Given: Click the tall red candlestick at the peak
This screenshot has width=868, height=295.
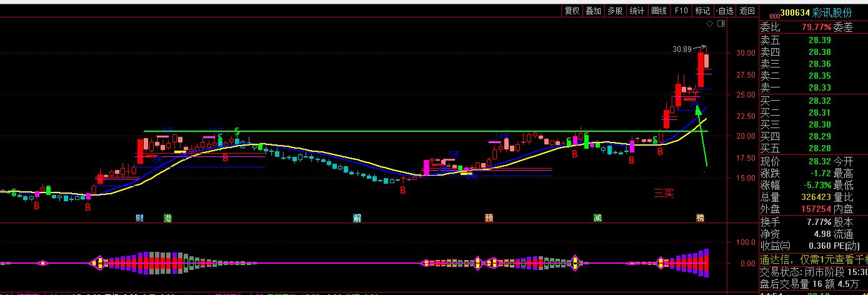Looking at the screenshot, I should click(x=701, y=69).
